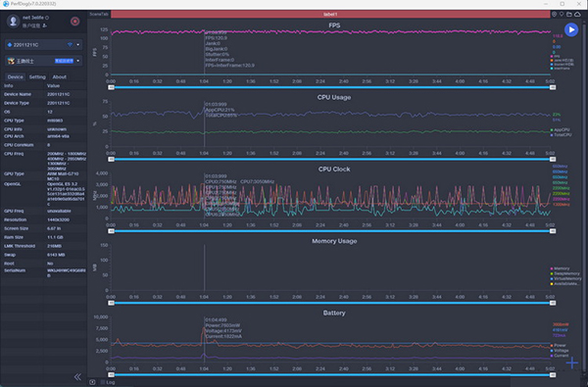Viewport: 588px width, 387px height.
Task: Click FPS chart right range handle
Action: pyautogui.click(x=553, y=87)
